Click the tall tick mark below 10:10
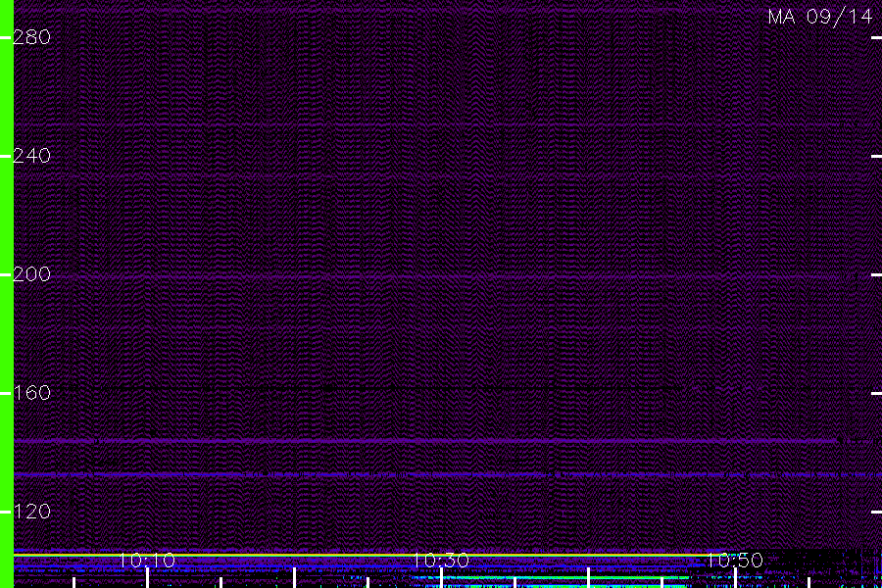The height and width of the screenshot is (588, 882). tap(147, 578)
